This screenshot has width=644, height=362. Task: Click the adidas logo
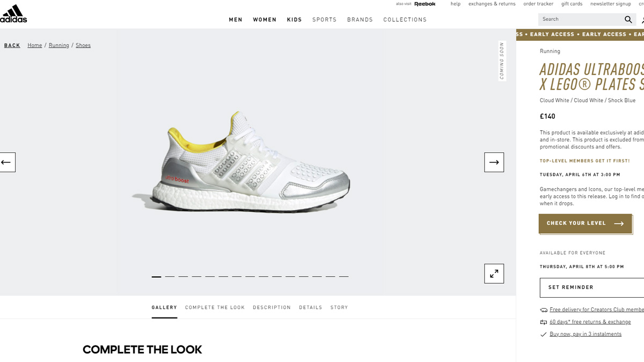click(x=13, y=14)
